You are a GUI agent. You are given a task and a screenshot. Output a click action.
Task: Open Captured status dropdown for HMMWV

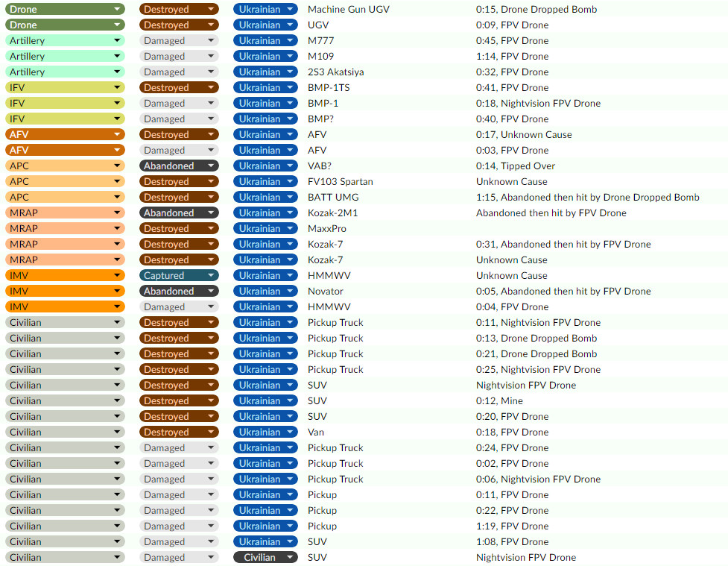179,276
